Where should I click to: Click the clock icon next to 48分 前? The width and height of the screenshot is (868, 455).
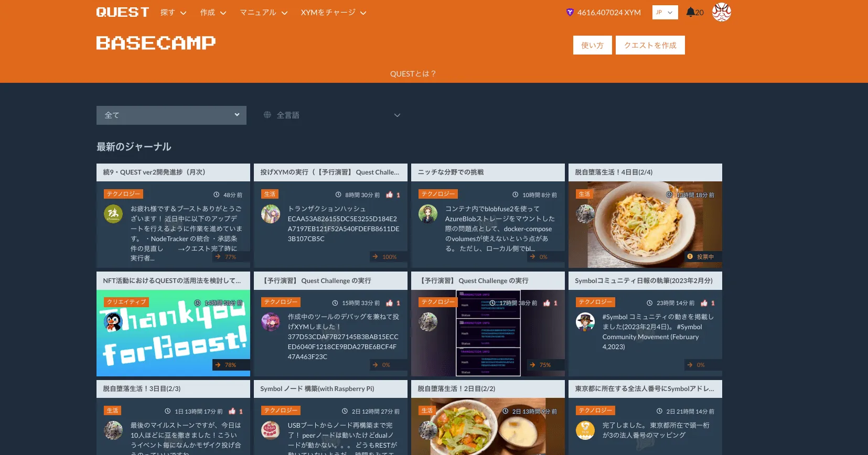click(217, 194)
